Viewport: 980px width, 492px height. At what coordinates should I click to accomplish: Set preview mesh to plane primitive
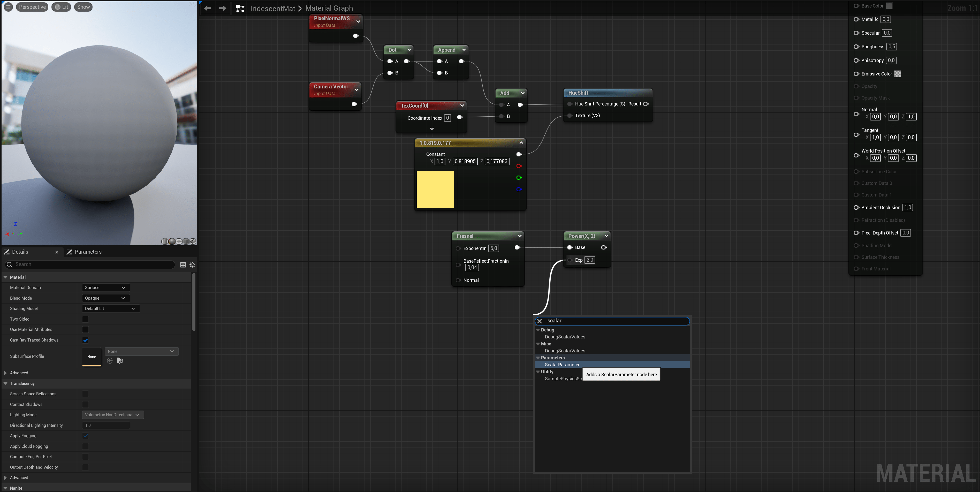[x=179, y=242]
